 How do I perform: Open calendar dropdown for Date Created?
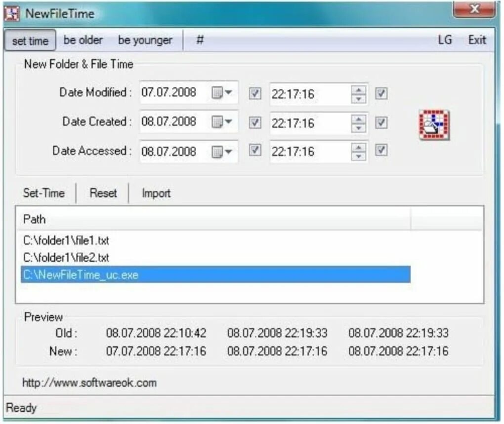(222, 122)
